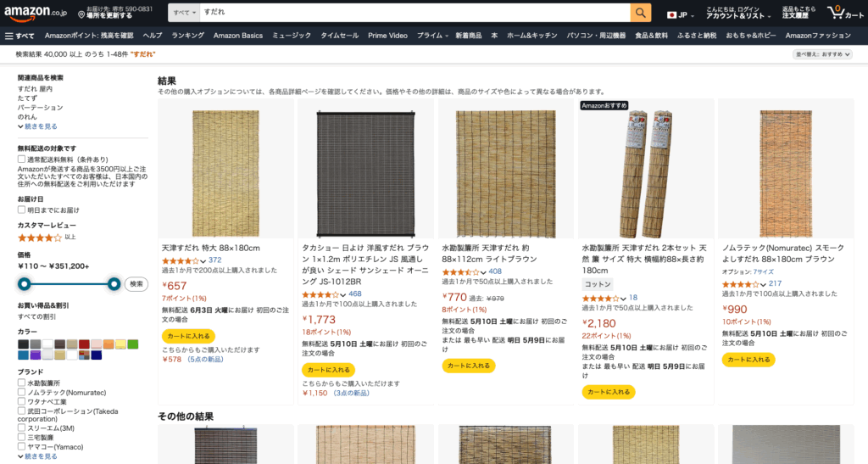Open アカウント&リスト dropdown

(738, 13)
